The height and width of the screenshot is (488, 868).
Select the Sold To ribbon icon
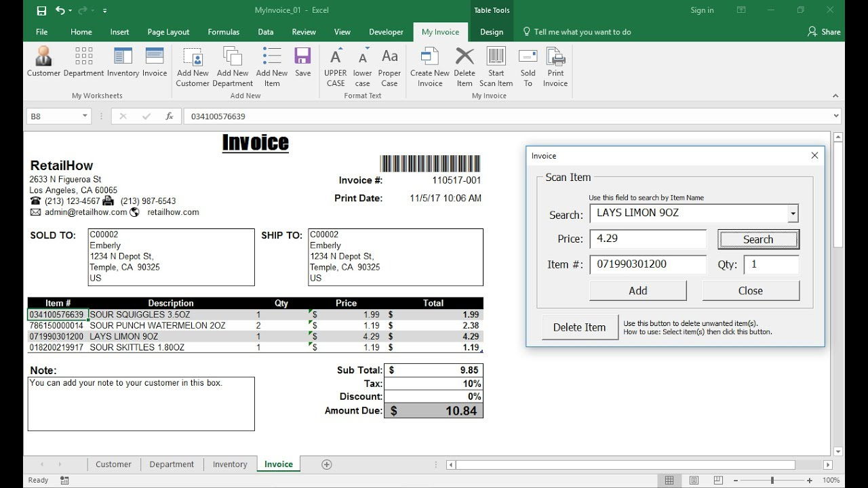pos(528,64)
